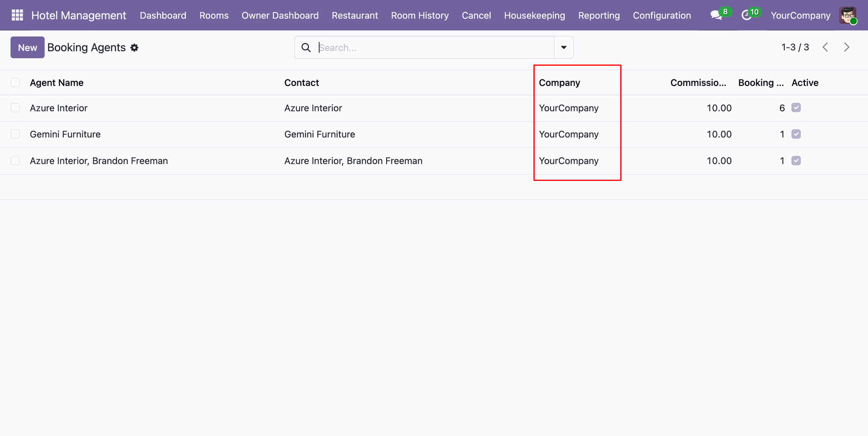Image resolution: width=868 pixels, height=436 pixels.
Task: Sort by Commission column header
Action: click(x=698, y=83)
